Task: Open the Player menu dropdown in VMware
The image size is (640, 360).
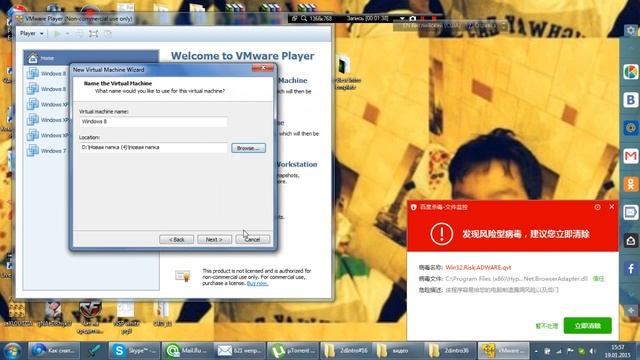Action: (x=32, y=33)
